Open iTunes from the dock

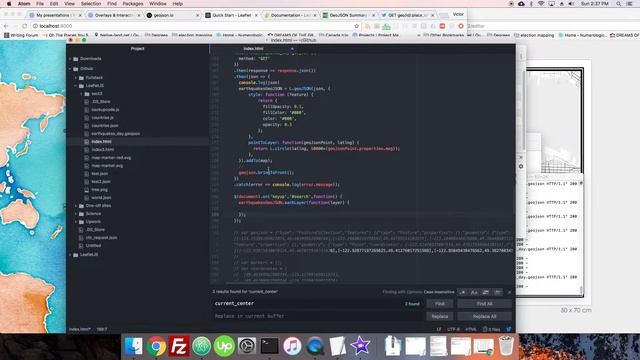pyautogui.click(x=292, y=346)
